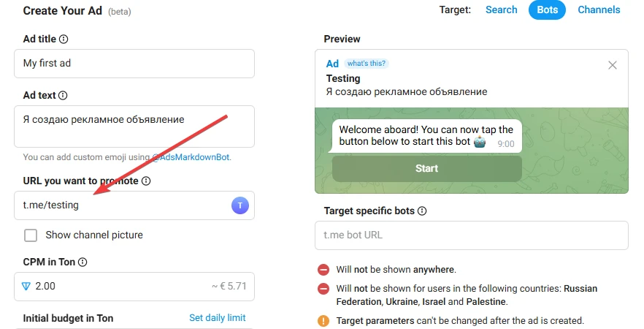The height and width of the screenshot is (329, 644).
Task: Click the Ton symbol in CPM field
Action: coord(26,287)
